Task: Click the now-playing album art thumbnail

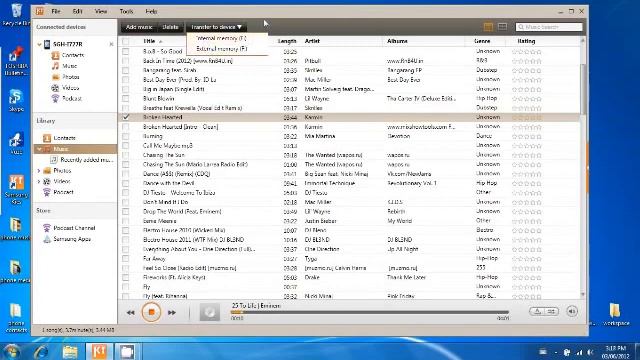Action: 210,312
